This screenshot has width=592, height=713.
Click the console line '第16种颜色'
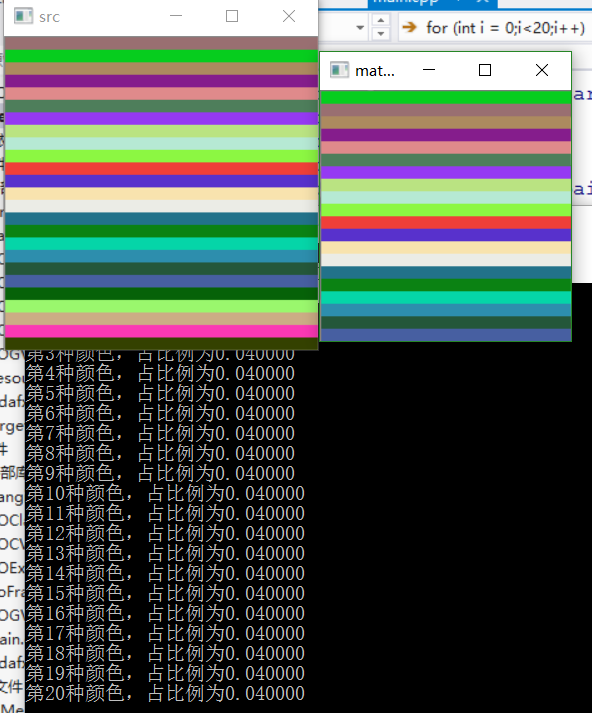click(x=165, y=614)
